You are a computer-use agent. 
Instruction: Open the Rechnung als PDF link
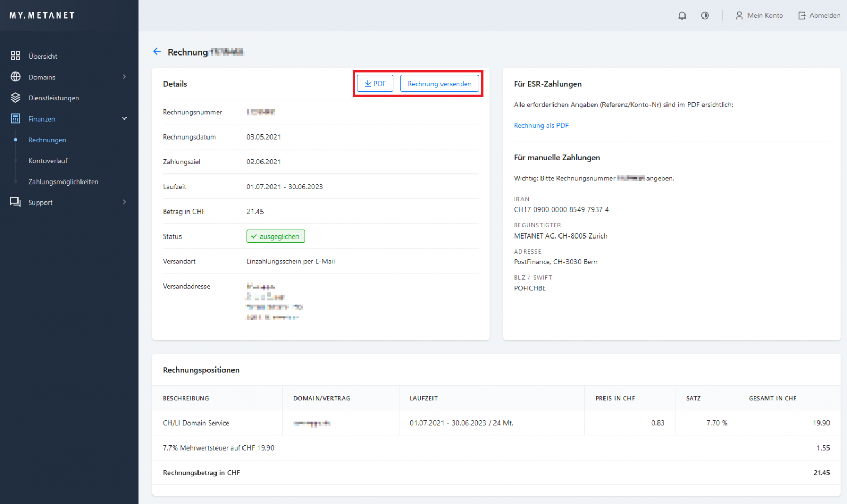(x=541, y=125)
